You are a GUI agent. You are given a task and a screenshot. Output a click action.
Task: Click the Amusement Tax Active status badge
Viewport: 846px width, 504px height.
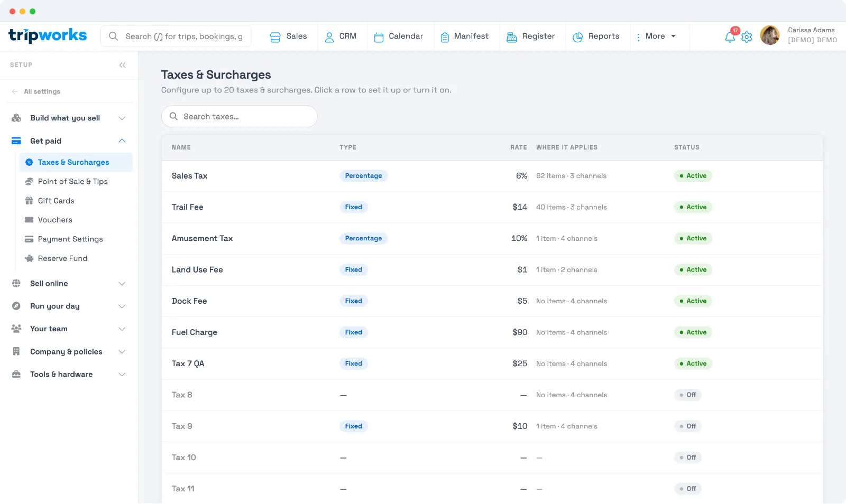(693, 238)
